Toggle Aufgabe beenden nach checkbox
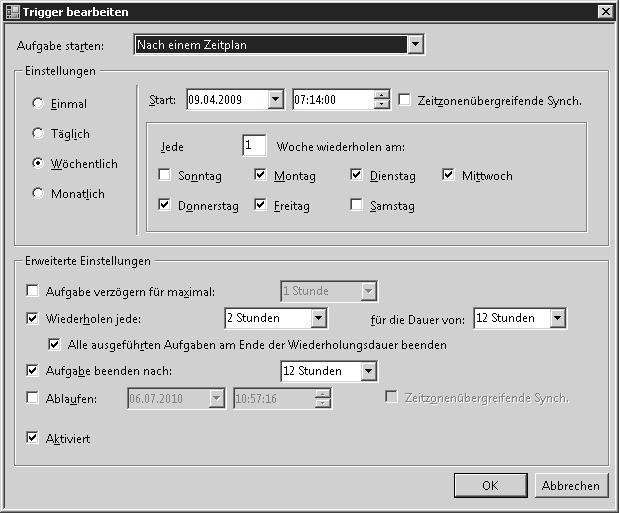 [x=32, y=370]
